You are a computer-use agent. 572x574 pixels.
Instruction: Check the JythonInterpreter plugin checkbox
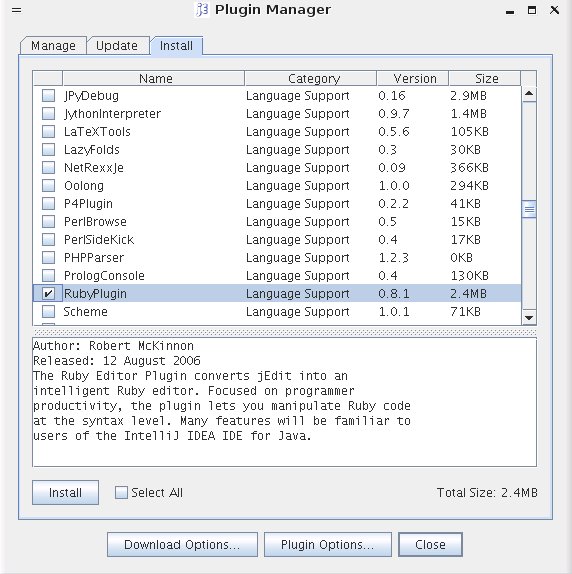point(48,113)
